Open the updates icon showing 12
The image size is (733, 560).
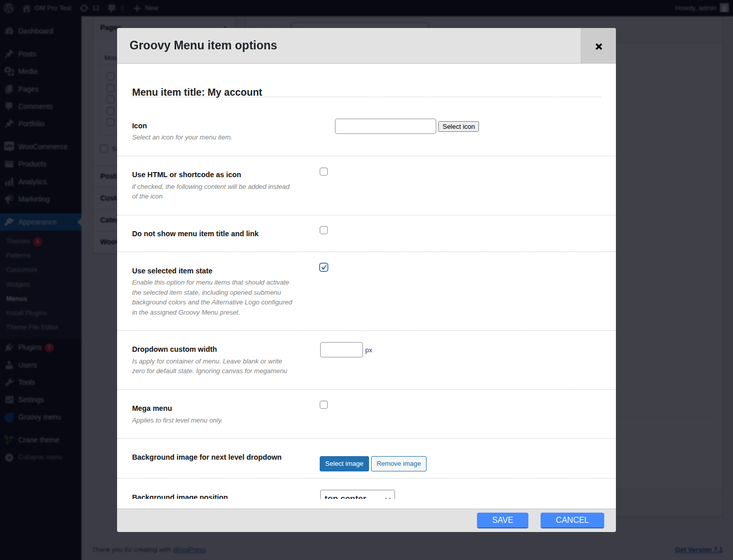pyautogui.click(x=90, y=8)
